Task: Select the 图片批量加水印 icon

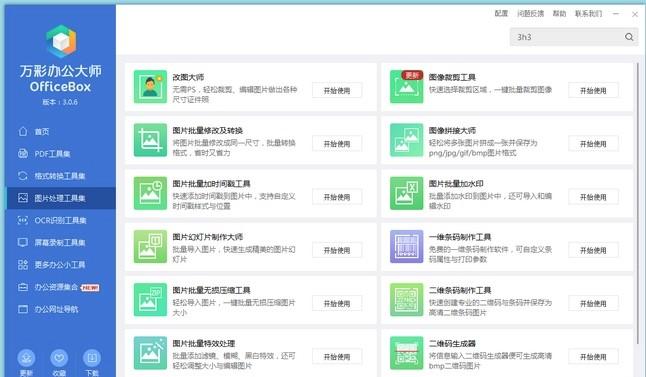Action: tap(406, 193)
